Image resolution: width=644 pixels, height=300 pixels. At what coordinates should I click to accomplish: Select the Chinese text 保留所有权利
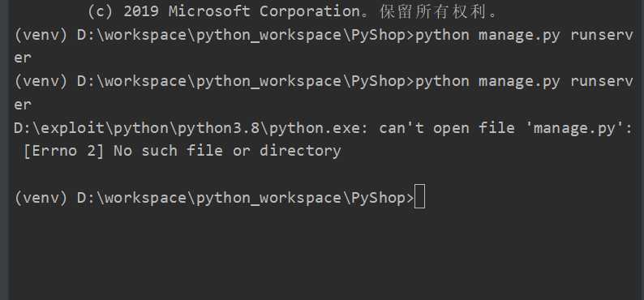[433, 11]
